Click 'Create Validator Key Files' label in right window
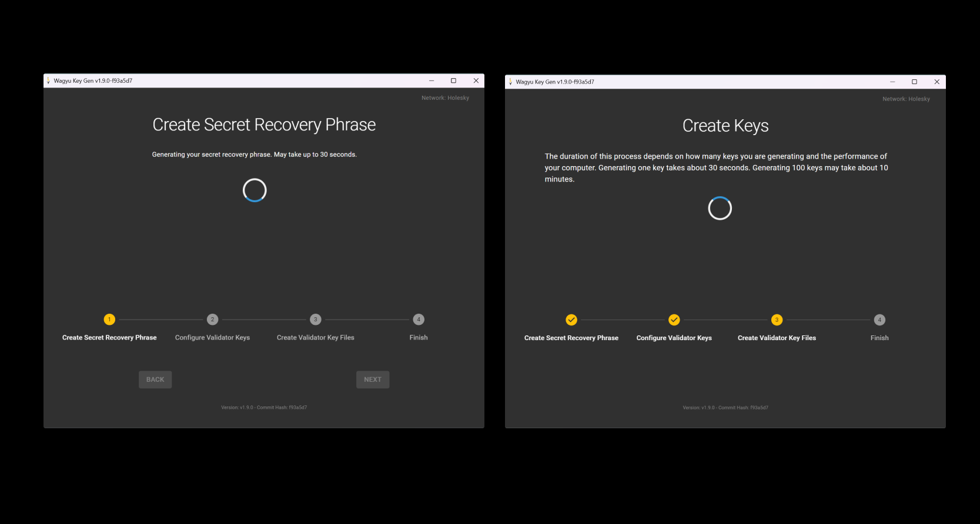This screenshot has height=524, width=980. click(x=777, y=338)
